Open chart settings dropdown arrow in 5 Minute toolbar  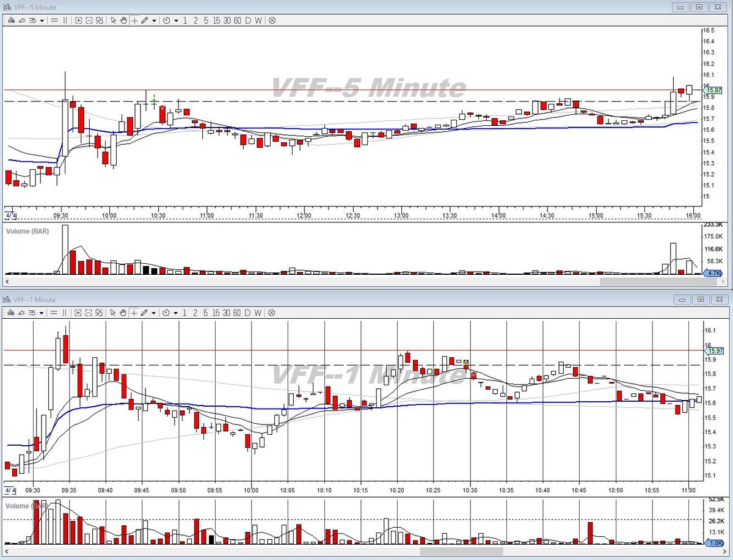coord(42,20)
